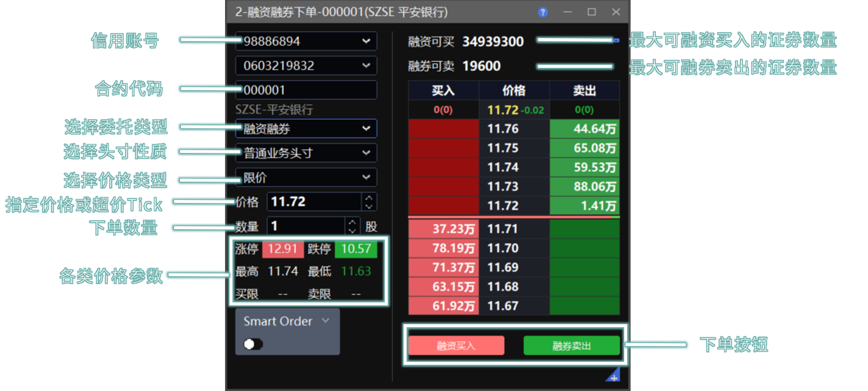Image resolution: width=868 pixels, height=391 pixels.
Task: Expand the 融资融券 order type dropdown
Action: (366, 129)
